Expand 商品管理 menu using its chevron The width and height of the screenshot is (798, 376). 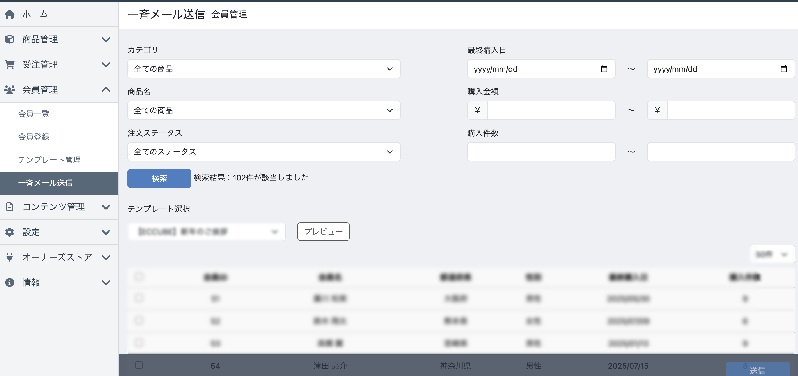click(x=106, y=39)
